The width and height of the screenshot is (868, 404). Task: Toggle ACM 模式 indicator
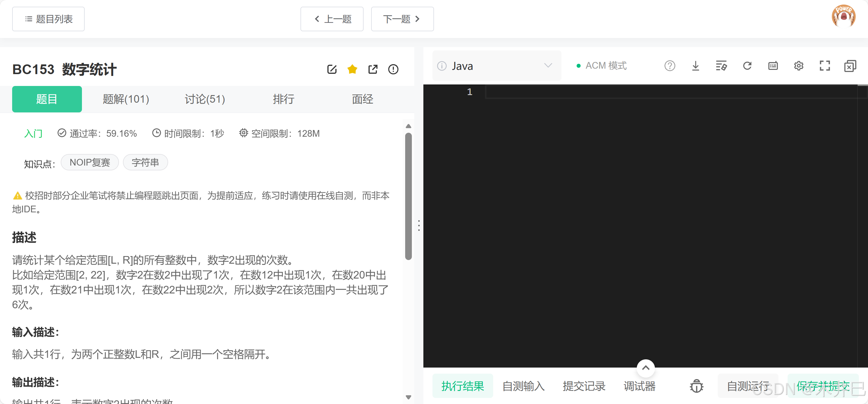pos(602,66)
